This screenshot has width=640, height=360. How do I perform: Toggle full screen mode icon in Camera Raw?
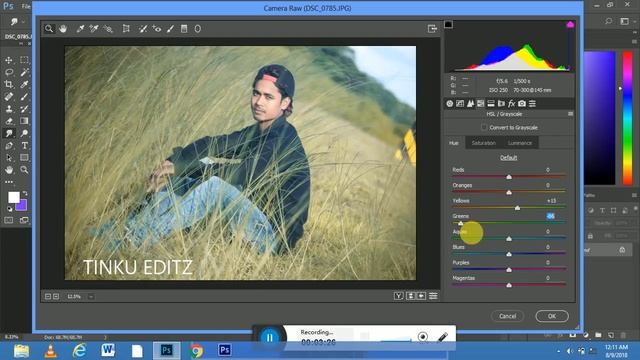432,29
